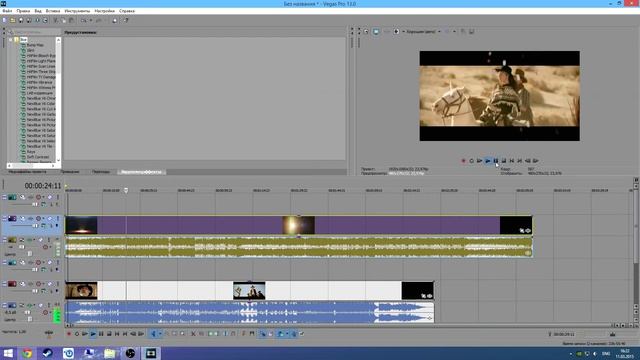Mute the first empty video track
The image size is (640, 360).
point(50,197)
